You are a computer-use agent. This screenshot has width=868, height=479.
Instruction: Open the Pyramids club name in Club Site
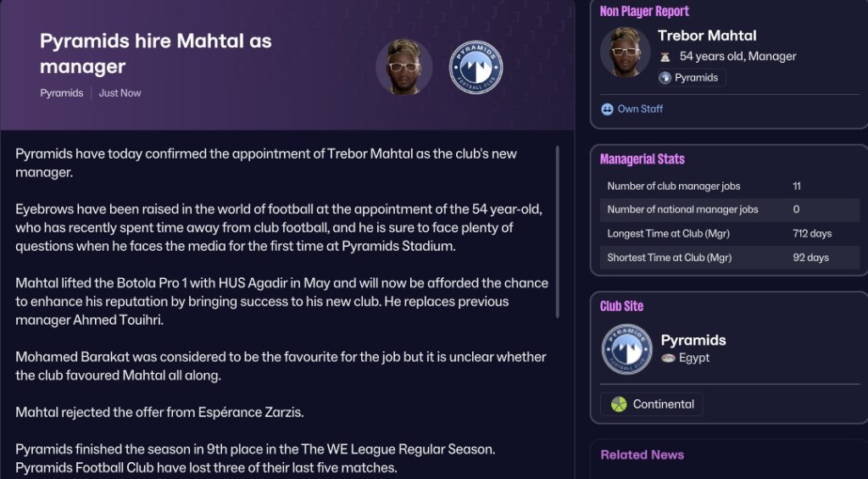693,340
